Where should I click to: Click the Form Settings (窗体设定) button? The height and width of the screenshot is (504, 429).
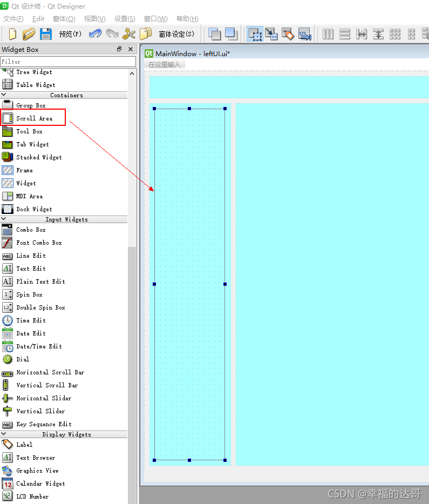tap(176, 33)
